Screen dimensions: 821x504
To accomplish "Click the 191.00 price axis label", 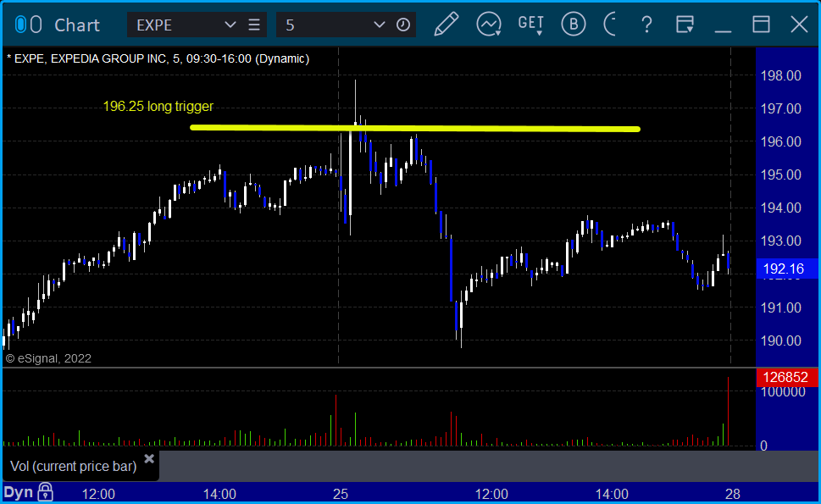I will click(780, 307).
